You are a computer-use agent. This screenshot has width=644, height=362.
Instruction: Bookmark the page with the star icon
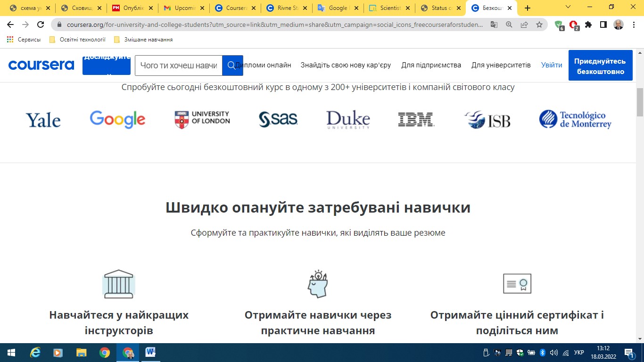pos(539,25)
